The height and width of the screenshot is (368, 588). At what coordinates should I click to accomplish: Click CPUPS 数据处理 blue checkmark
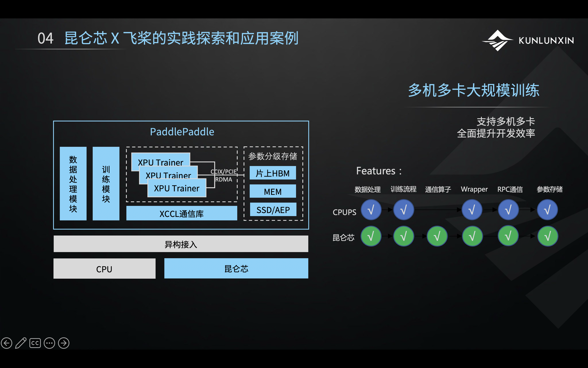(x=371, y=210)
